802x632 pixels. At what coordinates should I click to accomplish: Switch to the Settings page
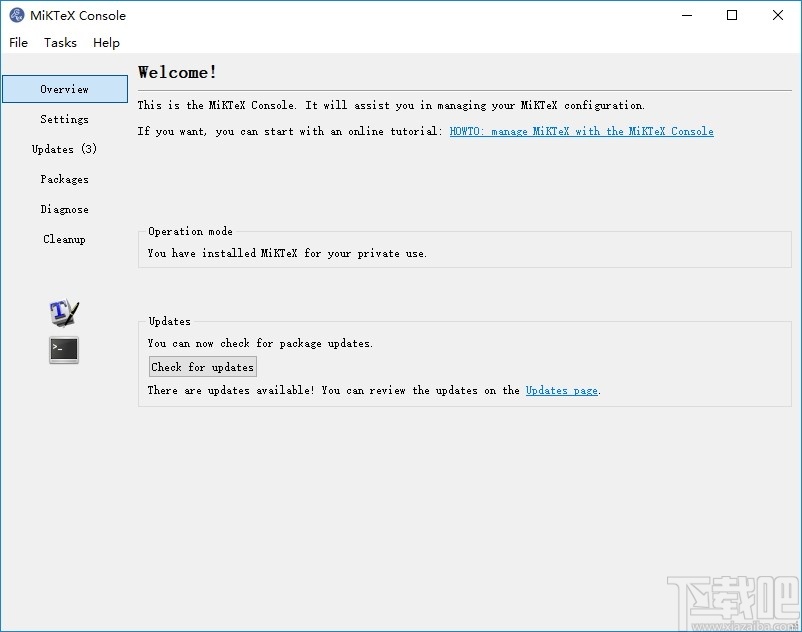click(x=65, y=119)
